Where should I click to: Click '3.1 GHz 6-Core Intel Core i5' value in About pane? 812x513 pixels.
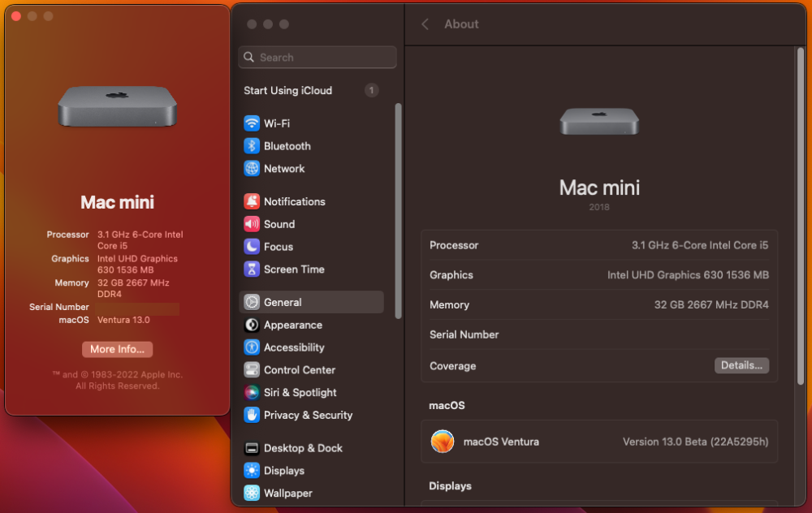click(x=700, y=245)
